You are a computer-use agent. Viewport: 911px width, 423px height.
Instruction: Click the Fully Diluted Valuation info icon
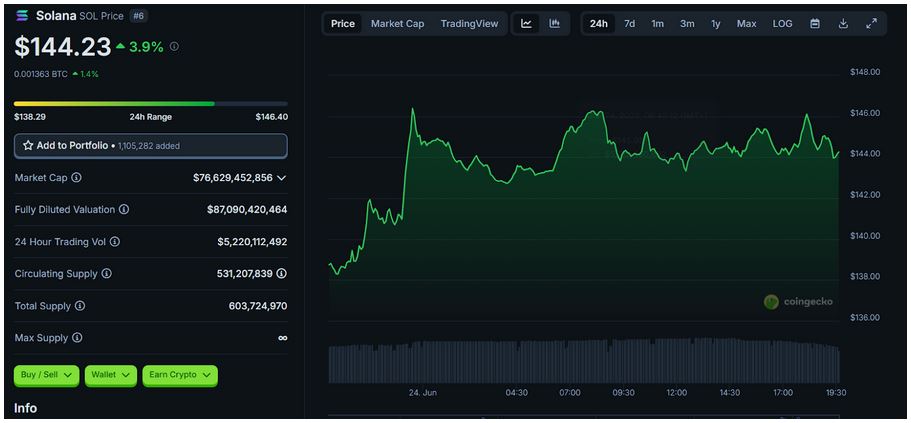click(124, 210)
